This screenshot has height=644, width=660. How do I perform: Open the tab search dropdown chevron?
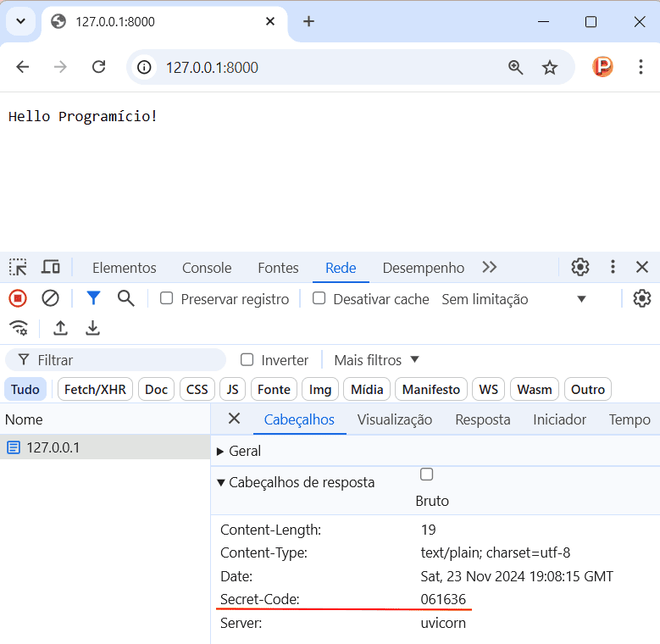(x=20, y=21)
